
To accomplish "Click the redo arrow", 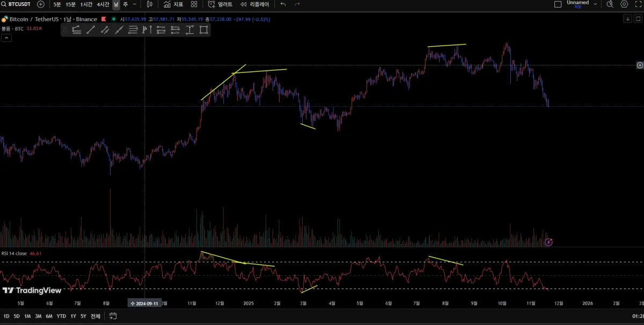I will point(297,4).
